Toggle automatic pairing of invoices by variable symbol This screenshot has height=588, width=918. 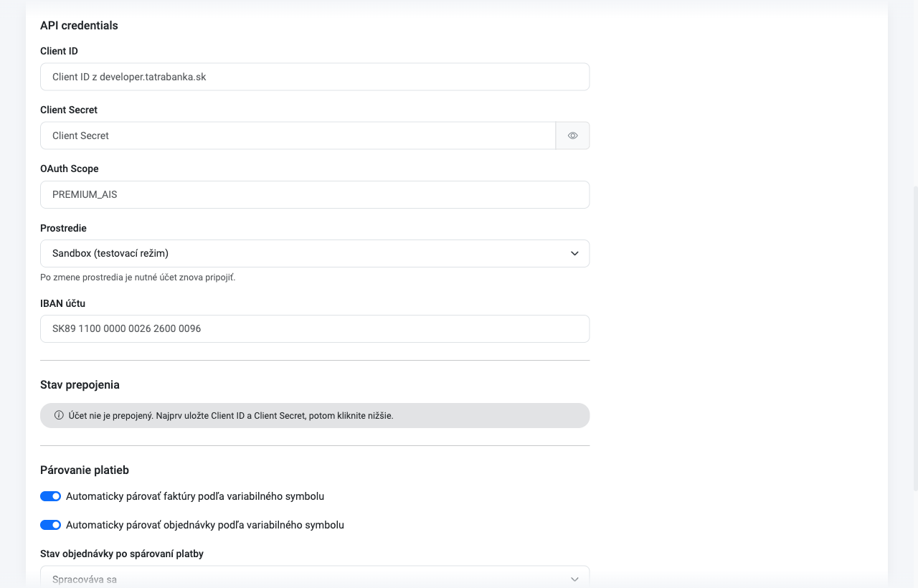point(50,496)
